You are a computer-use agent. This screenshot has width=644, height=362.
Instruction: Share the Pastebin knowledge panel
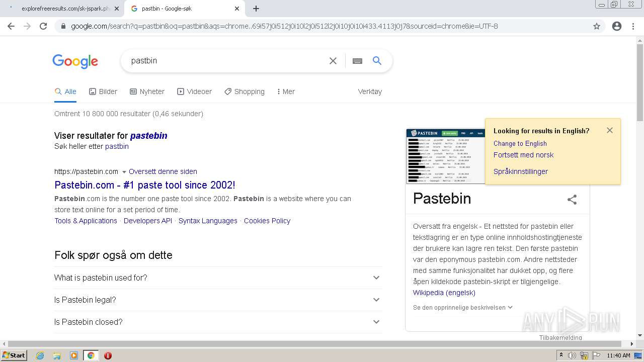coord(572,200)
